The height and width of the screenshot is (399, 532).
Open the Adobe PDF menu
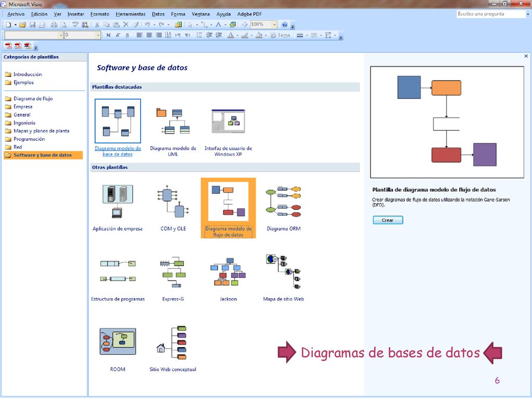pos(249,14)
